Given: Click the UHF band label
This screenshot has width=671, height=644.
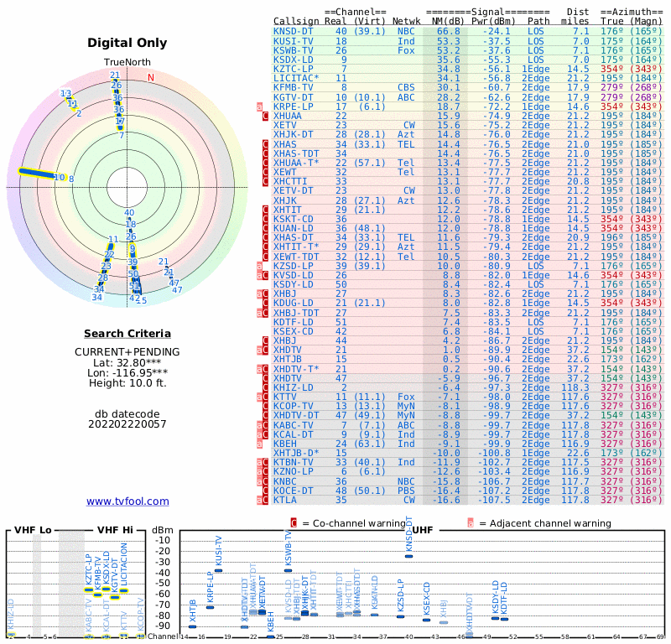Looking at the screenshot, I should (x=423, y=530).
